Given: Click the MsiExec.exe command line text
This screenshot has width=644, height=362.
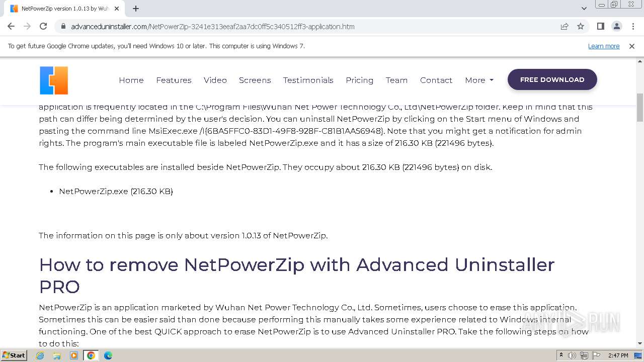Looking at the screenshot, I should [267, 131].
